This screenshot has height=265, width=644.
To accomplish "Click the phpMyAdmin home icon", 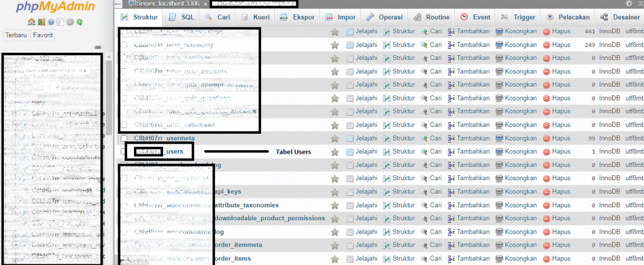I will 31,22.
